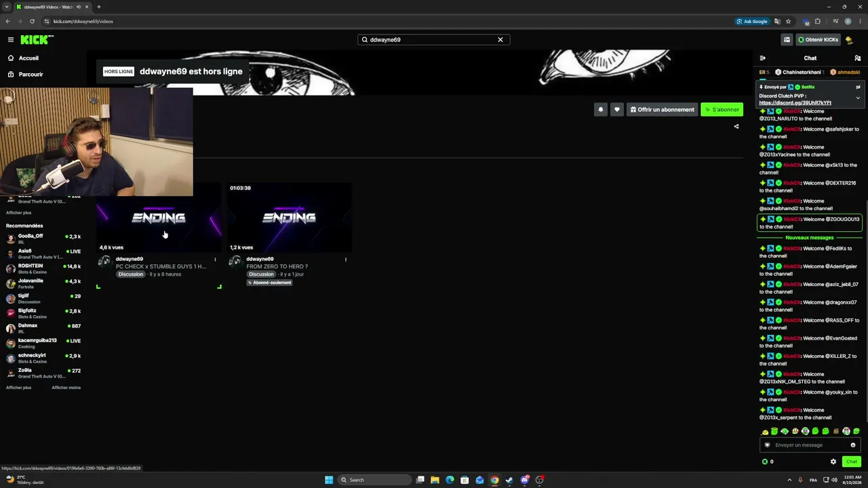Expand list with bottom Afficher plus

pyautogui.click(x=18, y=388)
